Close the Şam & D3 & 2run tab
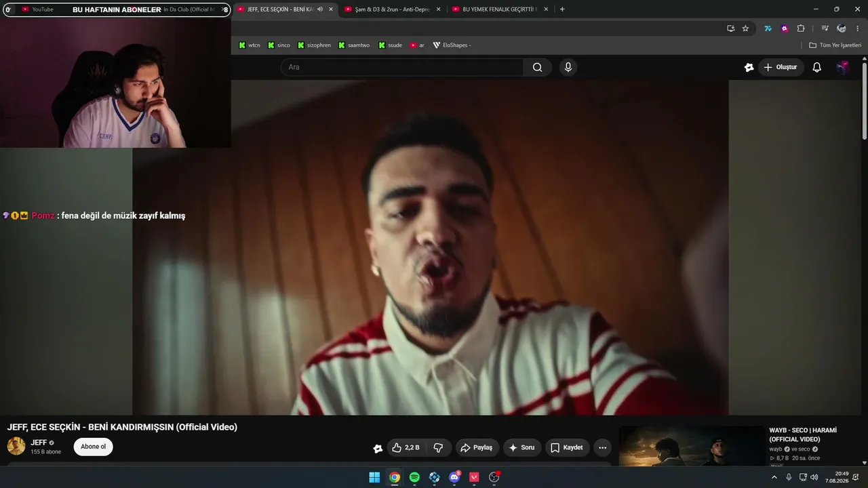This screenshot has width=868, height=488. (438, 9)
